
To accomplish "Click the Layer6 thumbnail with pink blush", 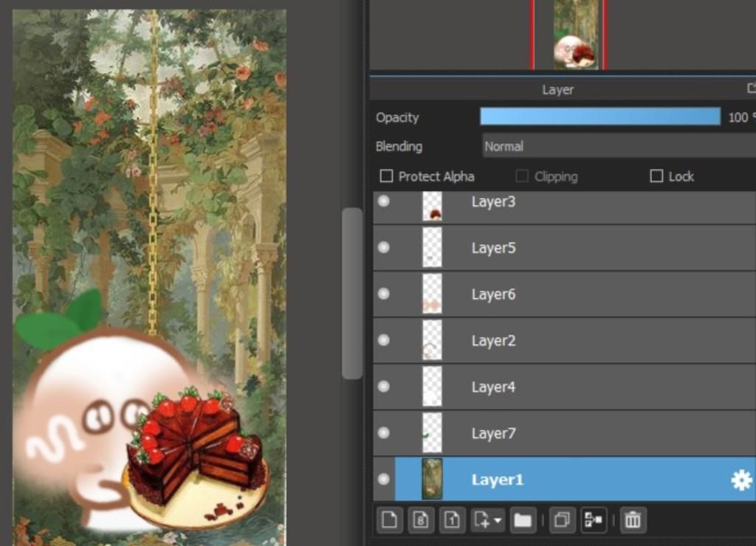I will [x=432, y=294].
